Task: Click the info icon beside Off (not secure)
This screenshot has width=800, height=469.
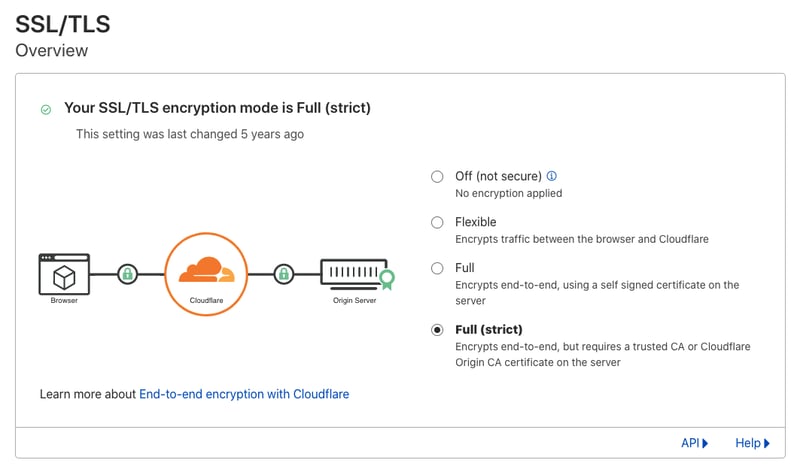Action: pyautogui.click(x=552, y=176)
